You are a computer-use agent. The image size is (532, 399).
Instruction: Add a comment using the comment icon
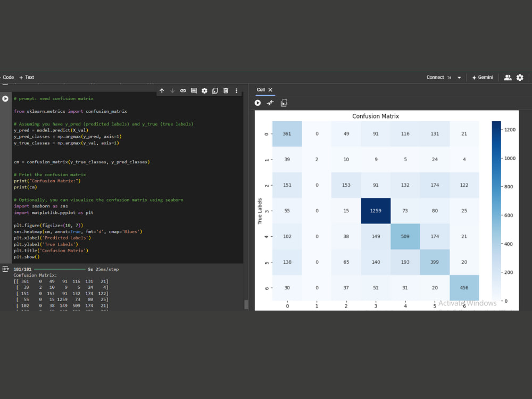(194, 90)
